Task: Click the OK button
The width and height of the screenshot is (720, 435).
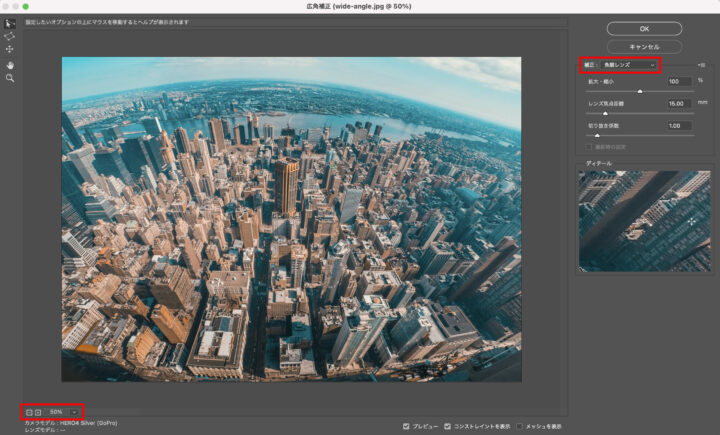Action: click(644, 28)
